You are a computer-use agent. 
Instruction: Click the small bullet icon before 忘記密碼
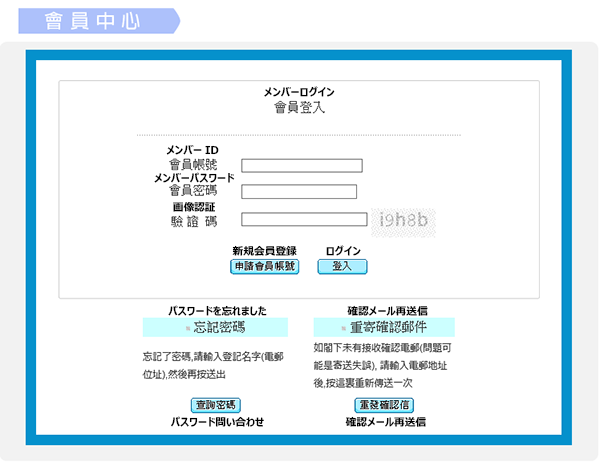187,328
